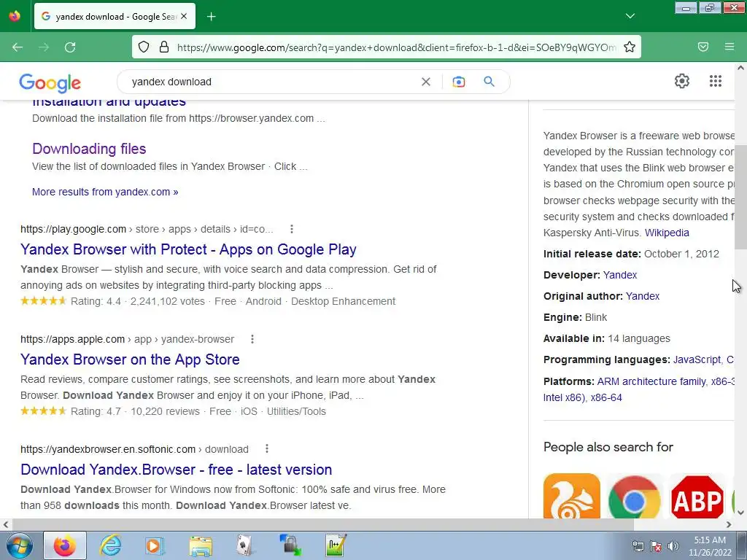
Task: Open Yandex Browser with Protect Google Play result
Action: [188, 249]
